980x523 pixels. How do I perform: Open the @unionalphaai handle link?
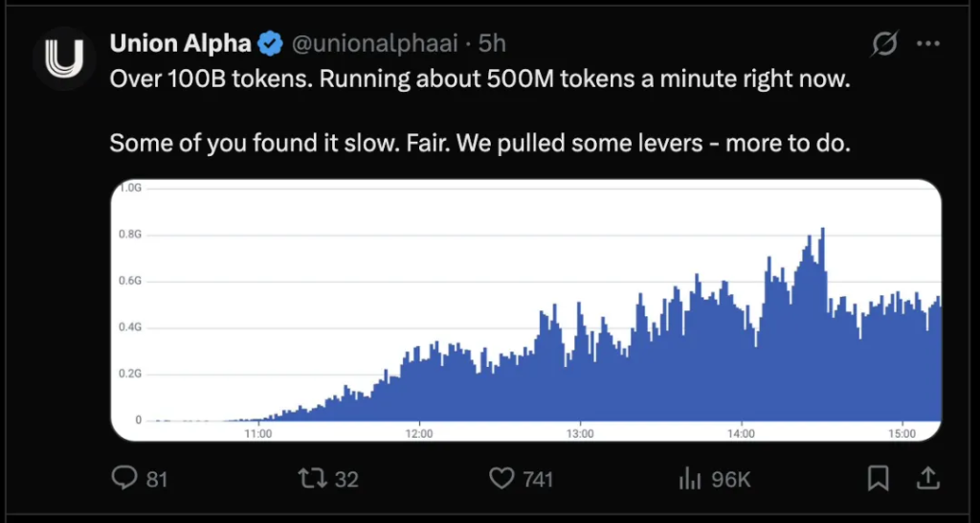tap(374, 44)
